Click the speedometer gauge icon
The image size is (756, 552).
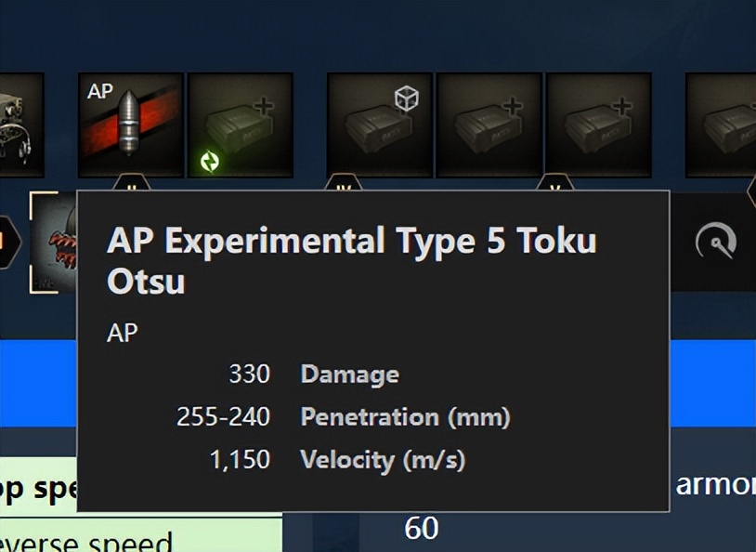(x=715, y=243)
